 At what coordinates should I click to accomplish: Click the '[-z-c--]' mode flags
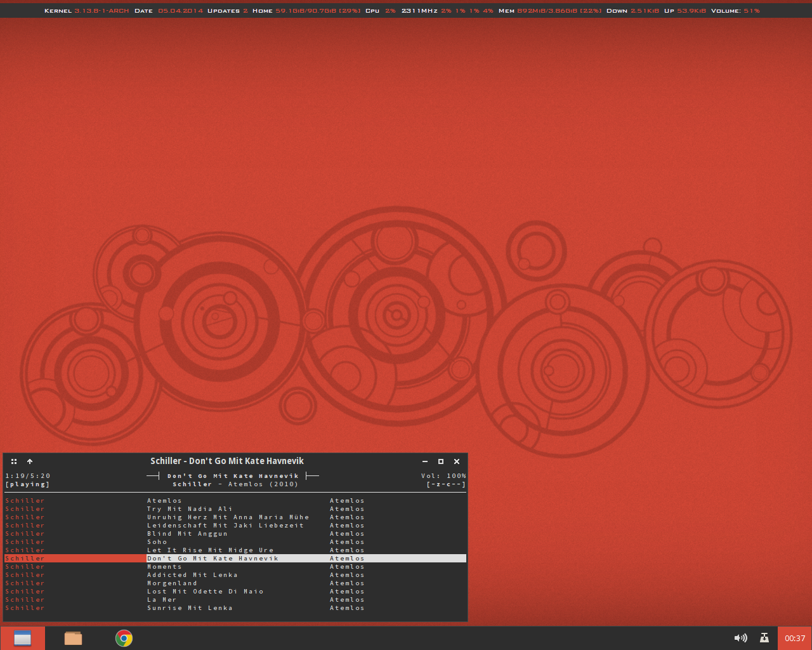pos(446,484)
